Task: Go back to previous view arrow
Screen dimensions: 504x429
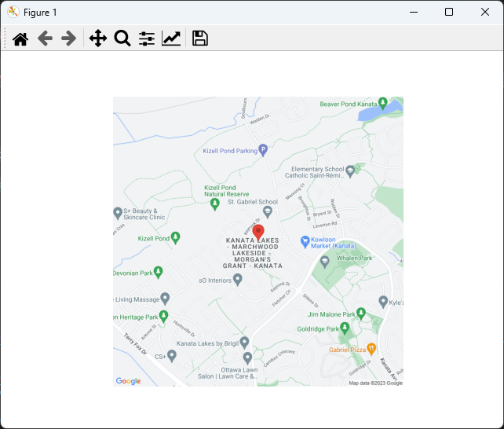Action: coord(45,38)
